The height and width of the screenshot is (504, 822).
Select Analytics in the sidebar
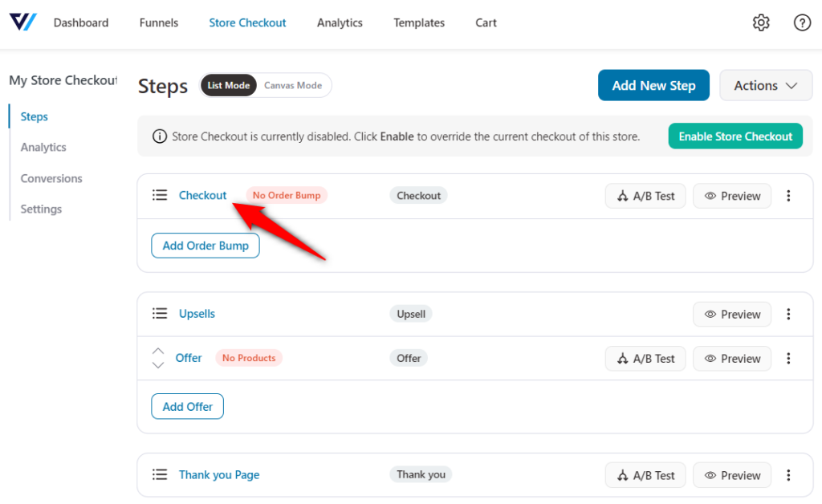(43, 147)
